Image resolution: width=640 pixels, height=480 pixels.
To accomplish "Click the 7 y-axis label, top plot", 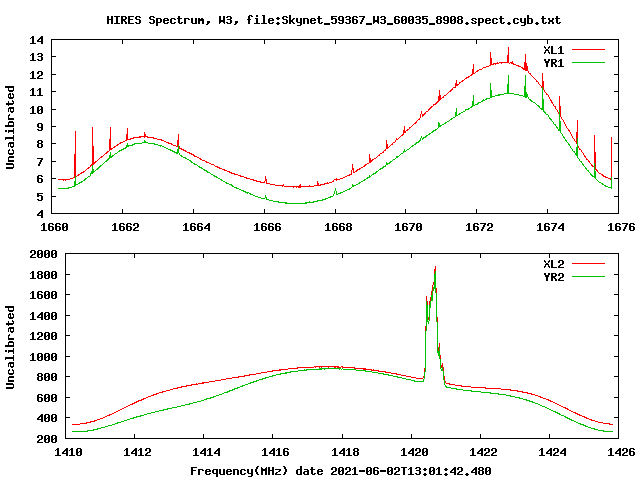I will (40, 162).
